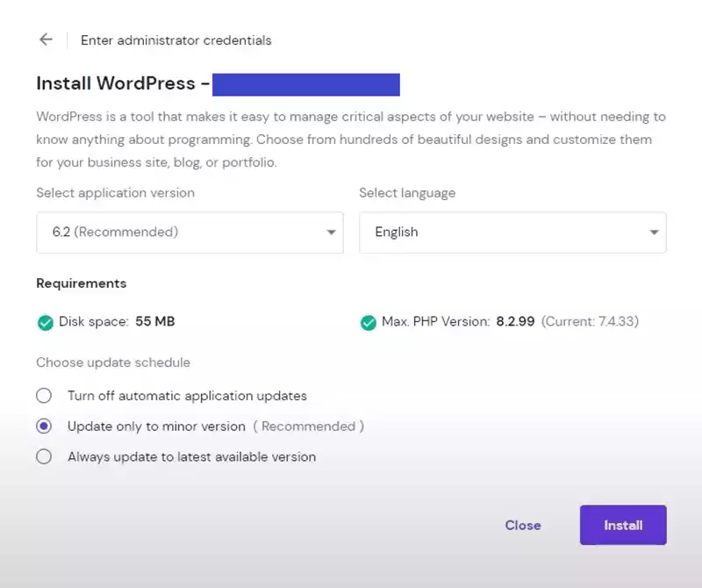Always update to latest available version
Image resolution: width=702 pixels, height=588 pixels.
(x=44, y=456)
